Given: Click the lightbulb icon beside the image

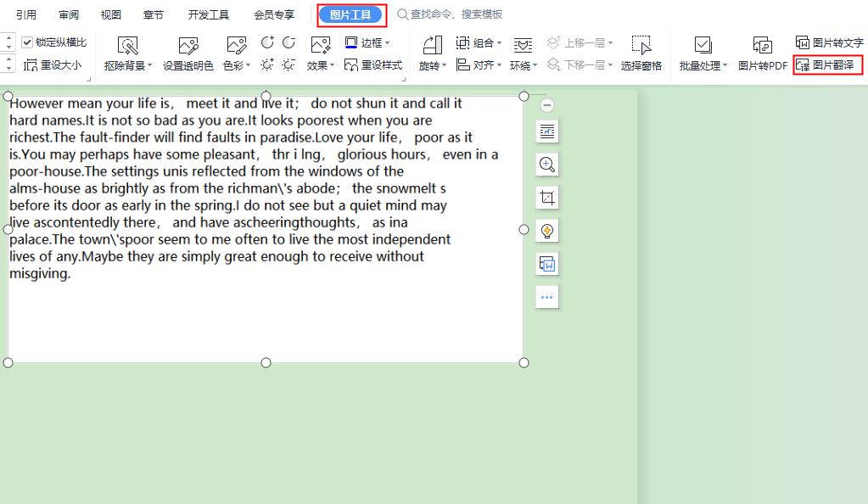Looking at the screenshot, I should (x=547, y=231).
